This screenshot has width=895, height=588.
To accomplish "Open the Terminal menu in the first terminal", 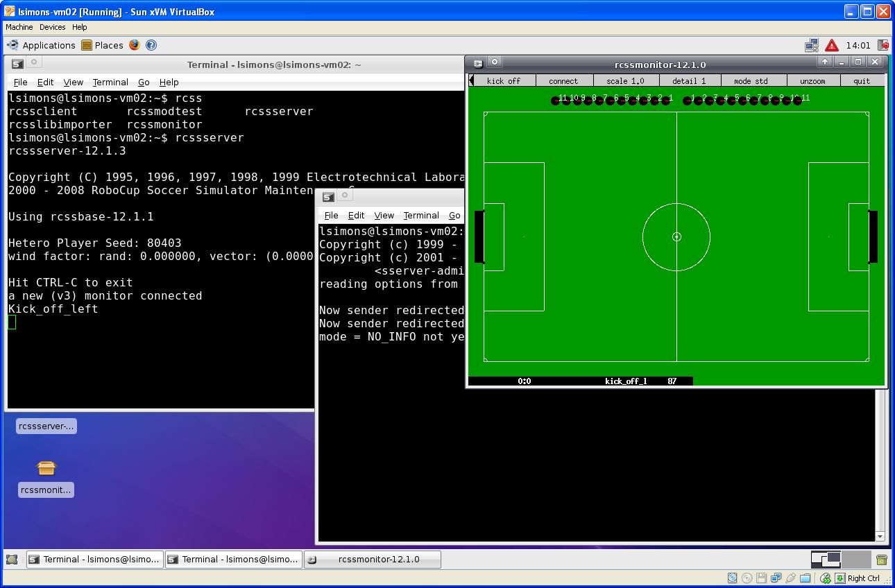I will tap(110, 82).
